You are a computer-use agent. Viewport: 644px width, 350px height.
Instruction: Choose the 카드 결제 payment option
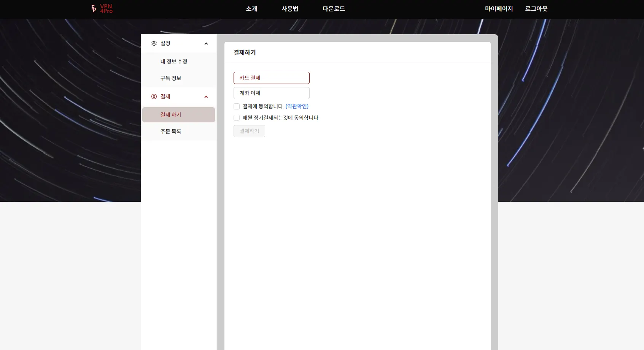272,78
